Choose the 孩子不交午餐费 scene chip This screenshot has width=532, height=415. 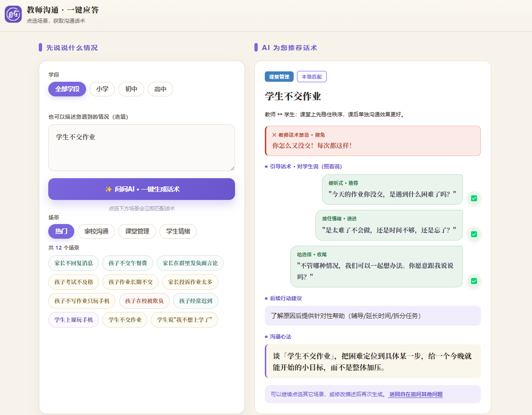tap(128, 263)
